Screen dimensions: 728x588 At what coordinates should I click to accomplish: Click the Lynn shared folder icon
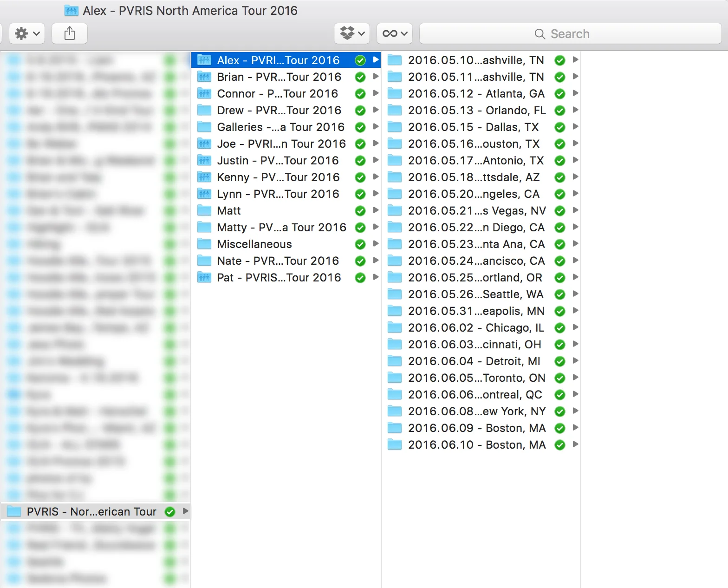click(x=204, y=194)
